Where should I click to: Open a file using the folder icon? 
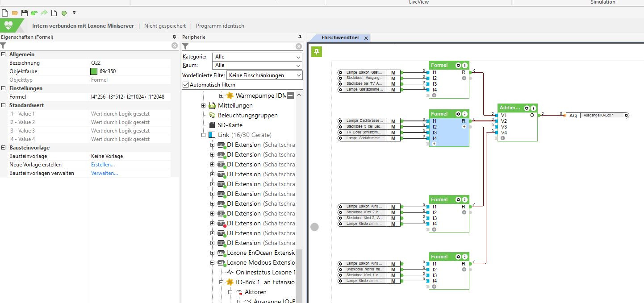click(15, 13)
